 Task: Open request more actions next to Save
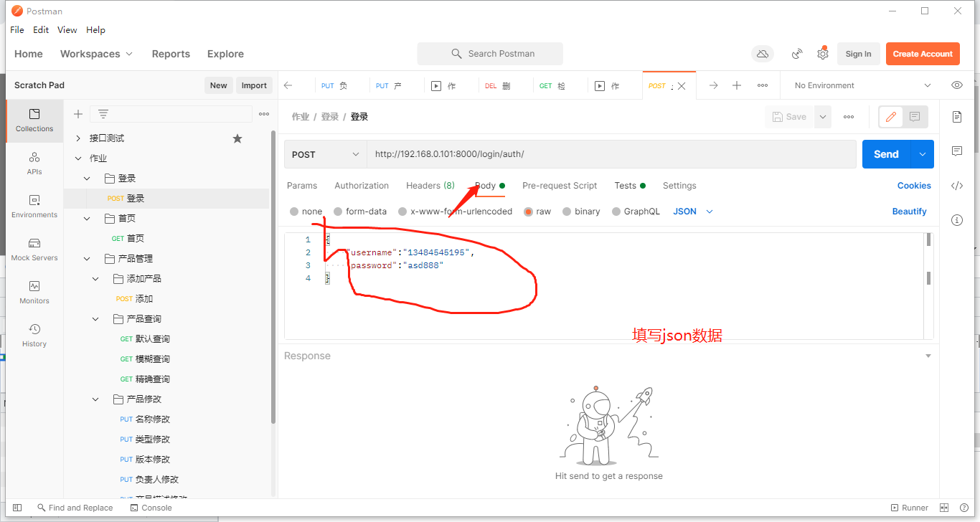coord(849,117)
